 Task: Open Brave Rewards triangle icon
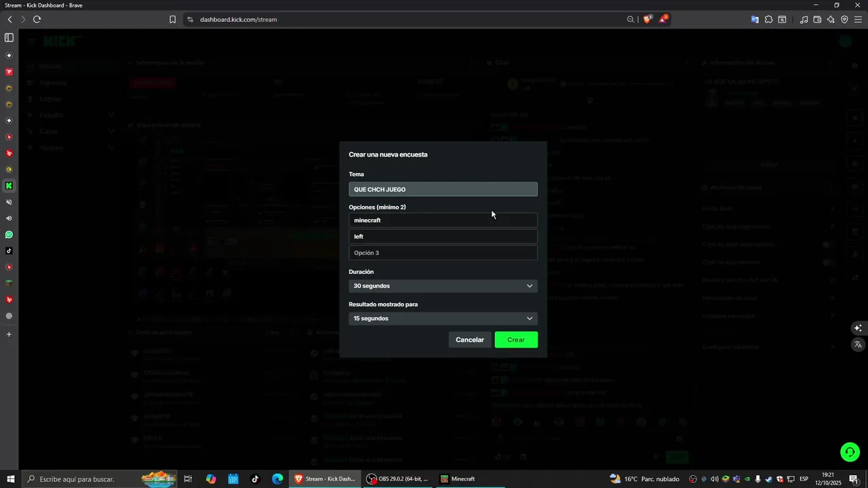pyautogui.click(x=663, y=19)
